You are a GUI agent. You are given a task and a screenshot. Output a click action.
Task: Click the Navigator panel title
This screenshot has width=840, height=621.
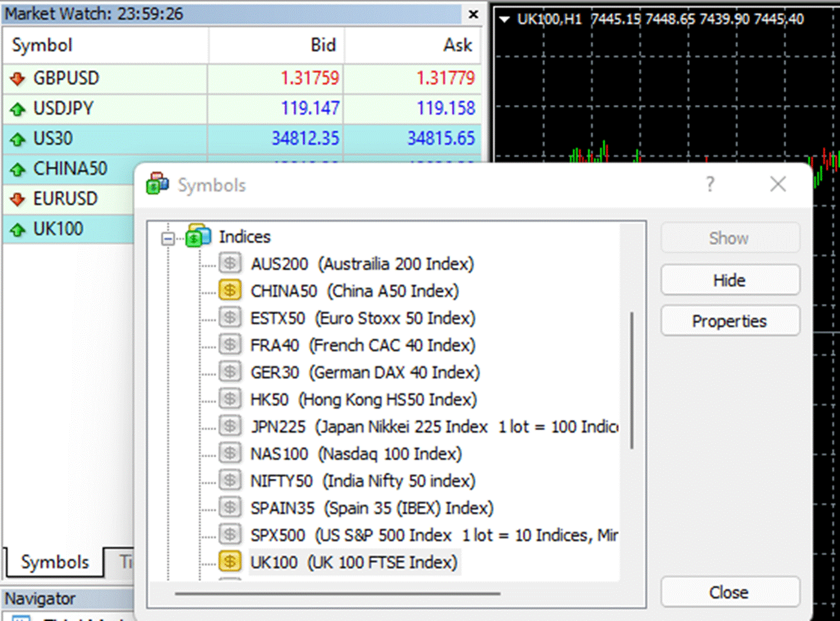pos(40,599)
